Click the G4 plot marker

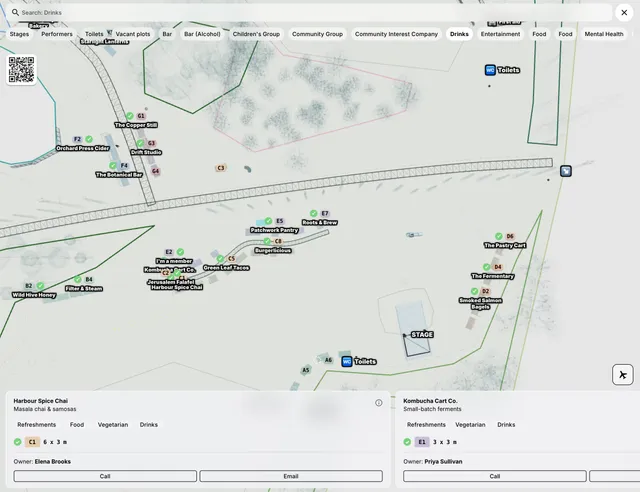click(x=156, y=171)
